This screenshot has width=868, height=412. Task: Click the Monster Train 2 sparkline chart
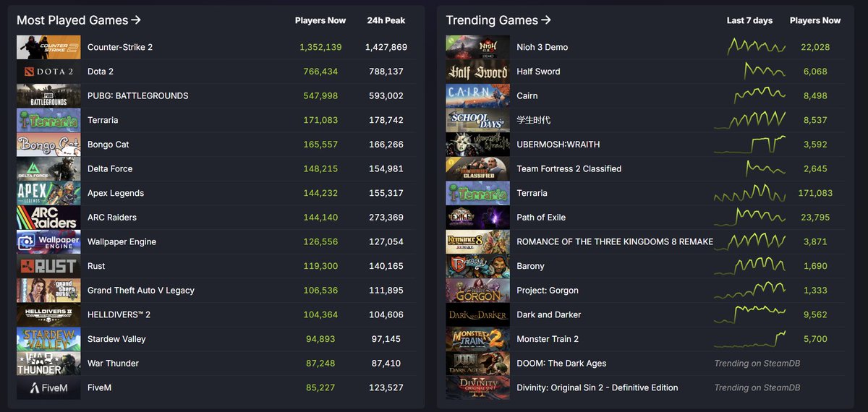(749, 339)
